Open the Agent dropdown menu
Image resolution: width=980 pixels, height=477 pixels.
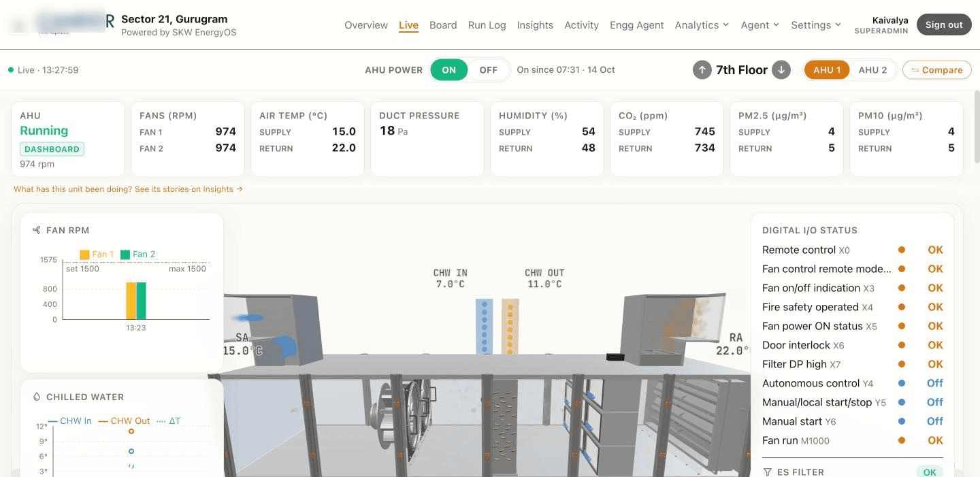[759, 25]
